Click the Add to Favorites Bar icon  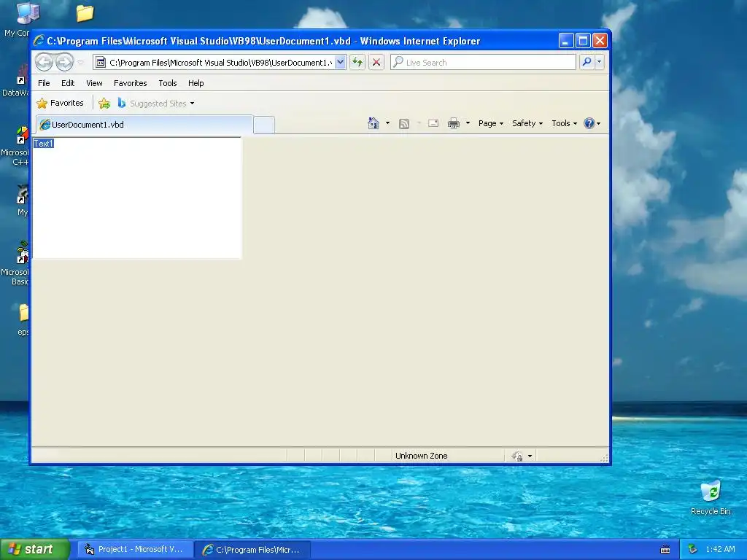[x=104, y=103]
